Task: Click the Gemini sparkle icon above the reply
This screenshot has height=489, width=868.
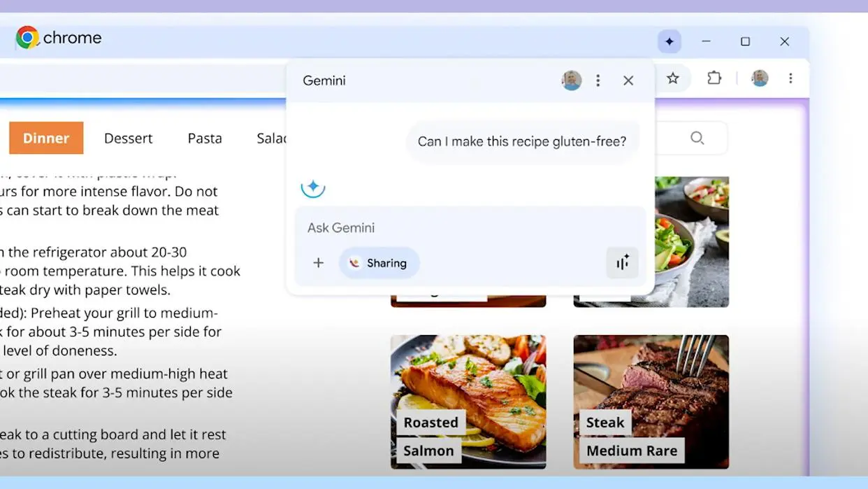Action: coord(313,187)
